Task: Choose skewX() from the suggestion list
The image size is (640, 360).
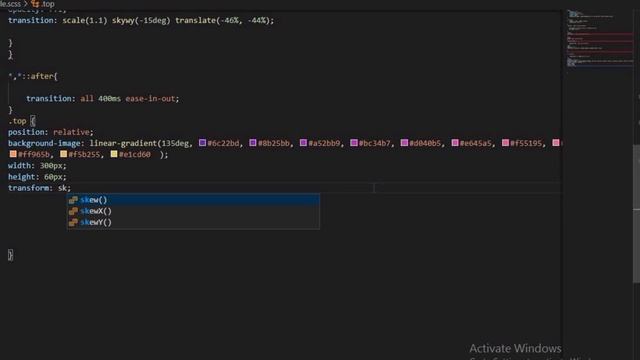Action: [x=193, y=211]
